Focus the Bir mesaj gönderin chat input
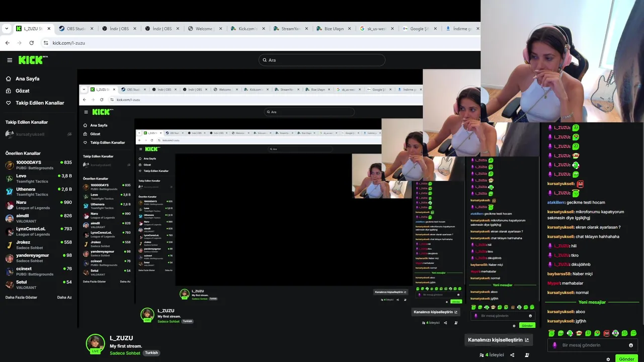The width and height of the screenshot is (644, 362). point(592,345)
